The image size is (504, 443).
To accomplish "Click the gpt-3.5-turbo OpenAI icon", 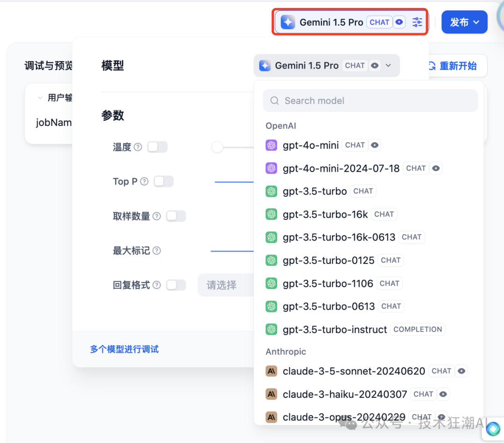I will (x=271, y=191).
